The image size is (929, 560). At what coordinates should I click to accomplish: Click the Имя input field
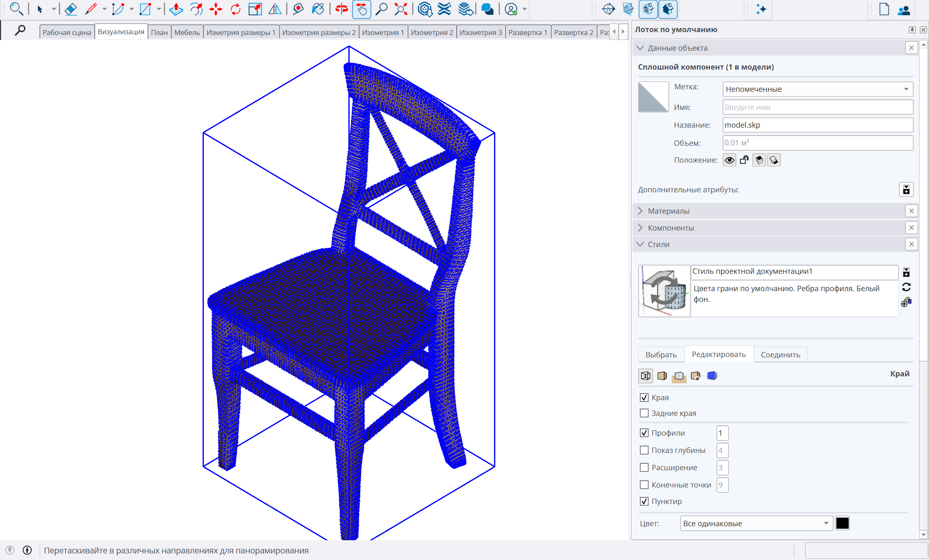coord(817,107)
